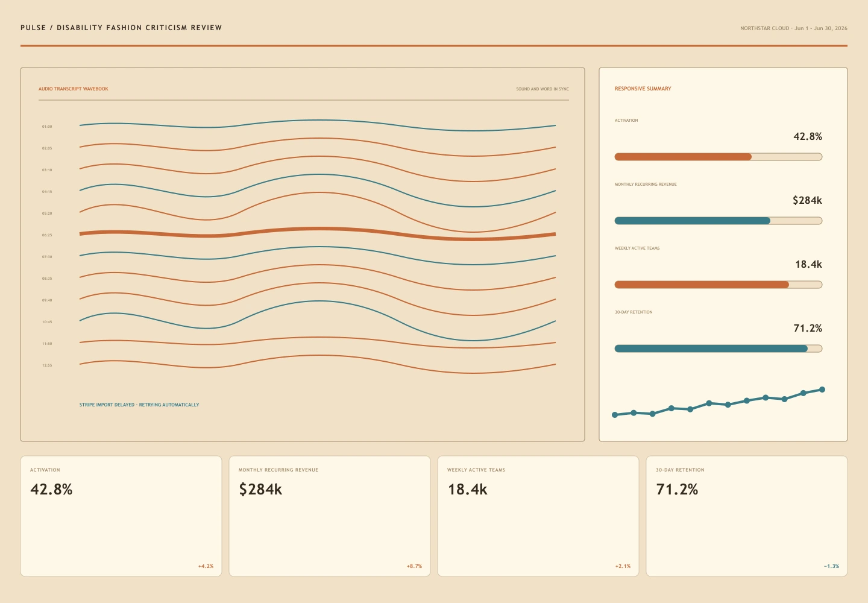
Task: Select the 11:50 timestamp label
Action: 47,344
